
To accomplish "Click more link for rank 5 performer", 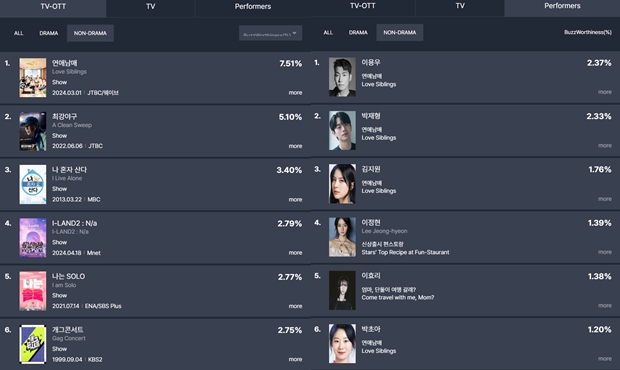I will (x=605, y=306).
